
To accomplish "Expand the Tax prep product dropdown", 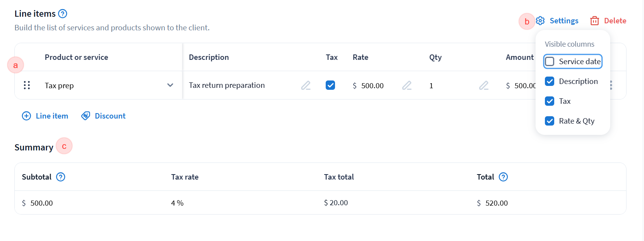I will coord(170,85).
